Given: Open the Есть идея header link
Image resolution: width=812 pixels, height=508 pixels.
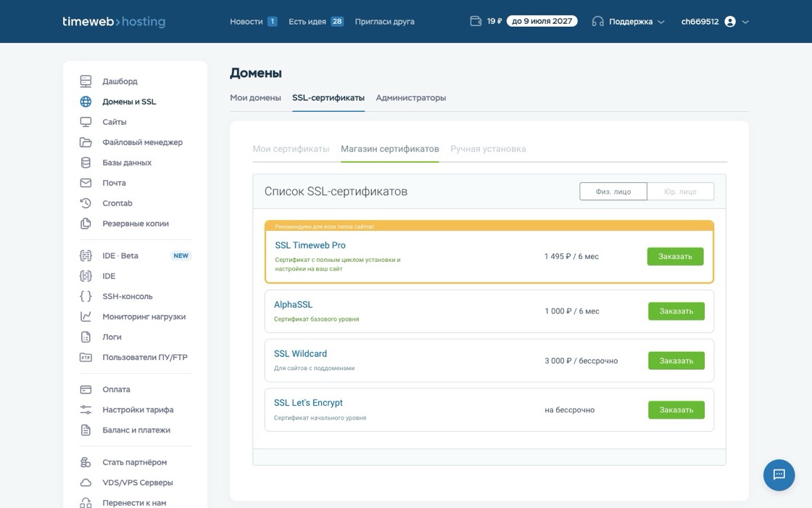Looking at the screenshot, I should (307, 21).
